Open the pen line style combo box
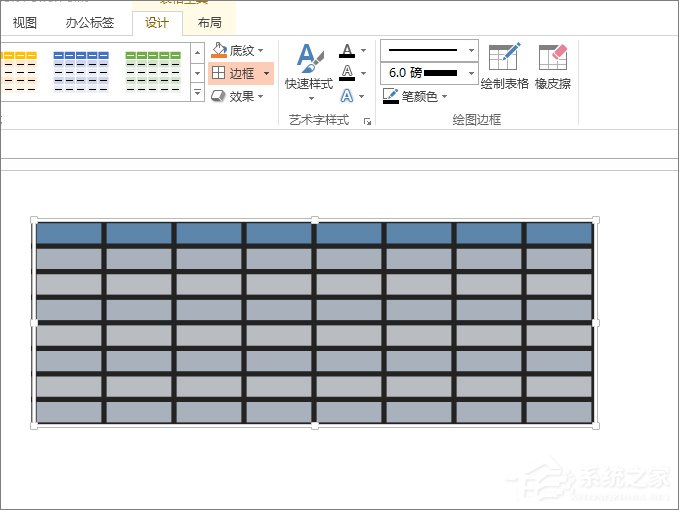 point(429,51)
